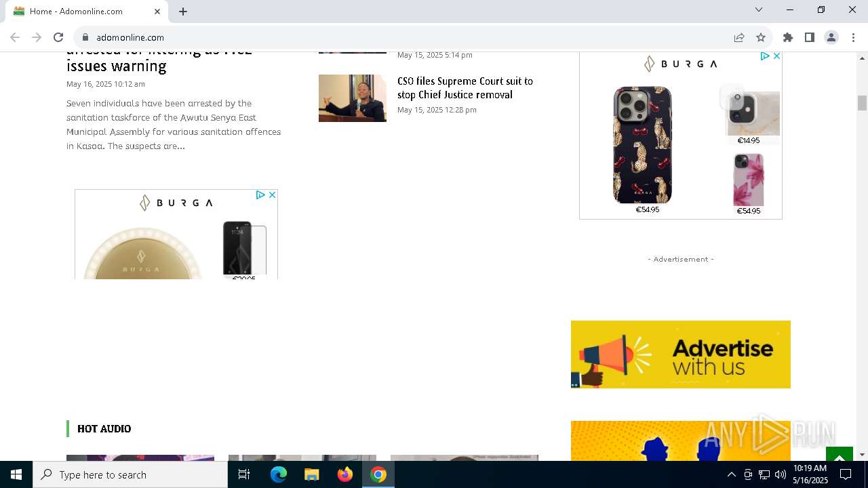Click the Burga logo in sidebar ad

click(x=681, y=64)
